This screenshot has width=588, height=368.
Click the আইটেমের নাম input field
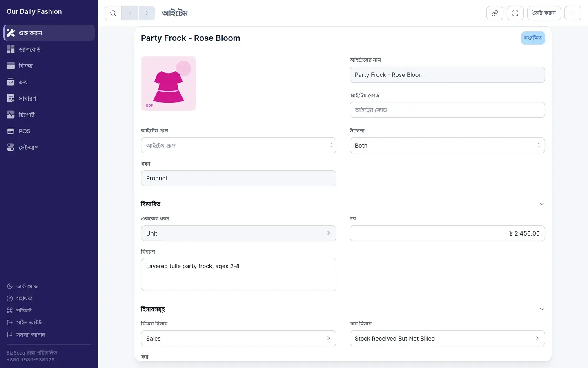point(447,75)
